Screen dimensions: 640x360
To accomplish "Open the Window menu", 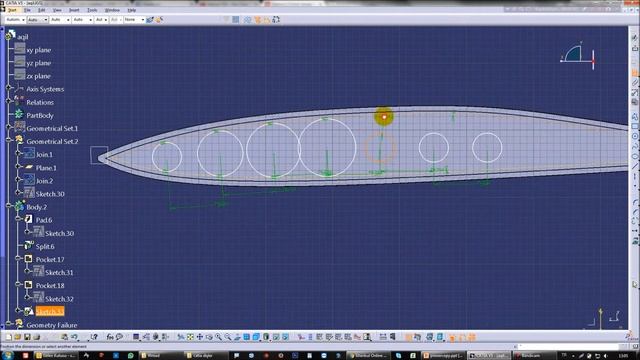I will click(112, 10).
